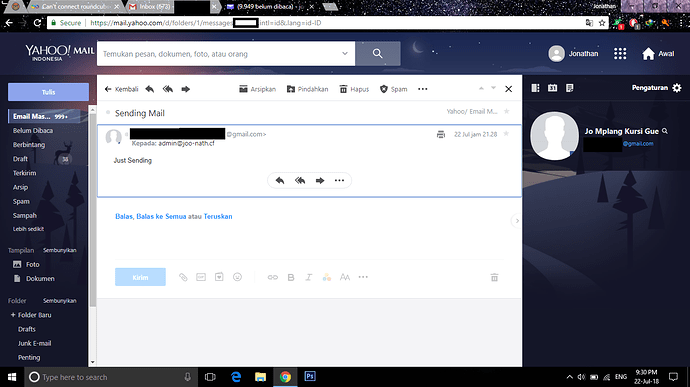The width and height of the screenshot is (690, 387).
Task: Choose text color in reply toolbar
Action: 327,277
